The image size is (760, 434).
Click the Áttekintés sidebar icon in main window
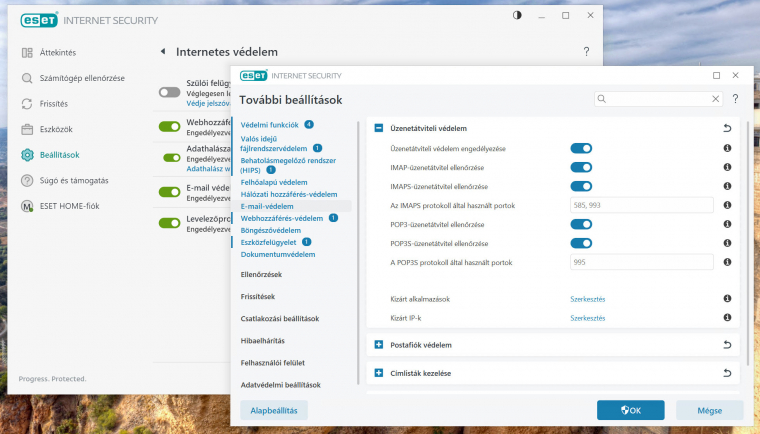[x=27, y=52]
